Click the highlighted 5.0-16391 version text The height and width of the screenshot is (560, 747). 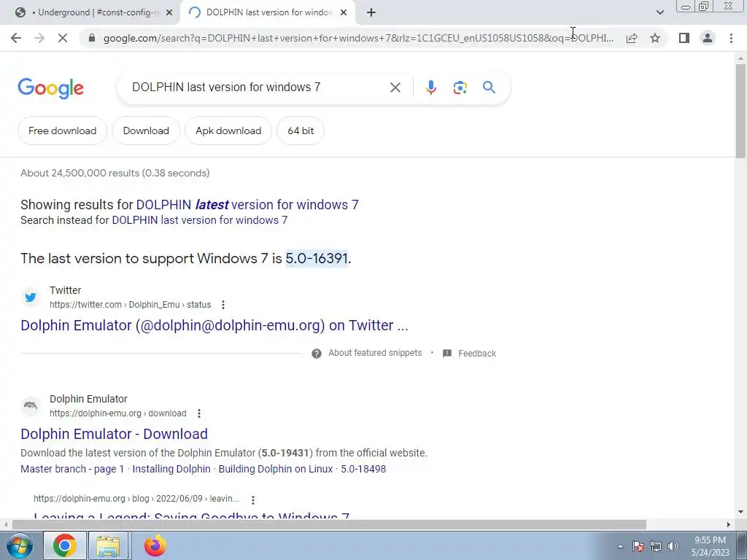click(317, 258)
